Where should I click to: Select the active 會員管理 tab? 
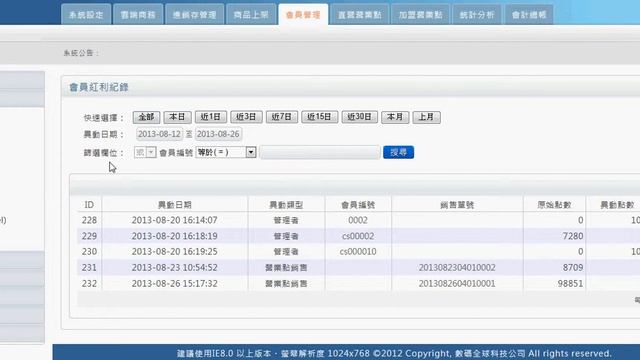303,15
